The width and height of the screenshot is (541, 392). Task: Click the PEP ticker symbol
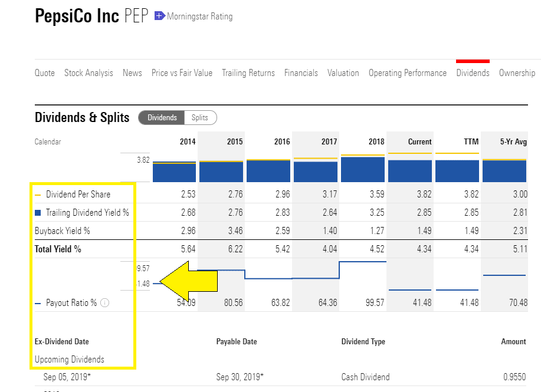(136, 16)
